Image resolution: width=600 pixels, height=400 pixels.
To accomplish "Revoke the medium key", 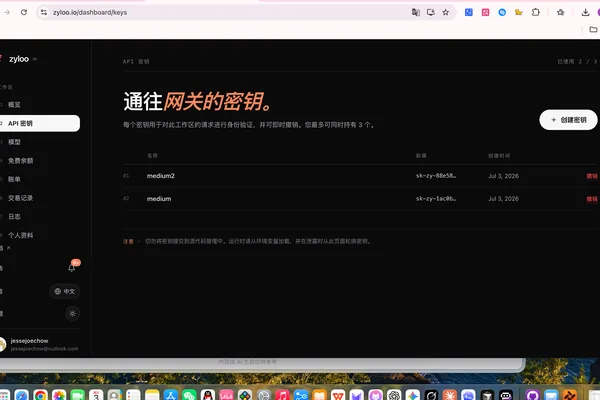I will tap(592, 199).
